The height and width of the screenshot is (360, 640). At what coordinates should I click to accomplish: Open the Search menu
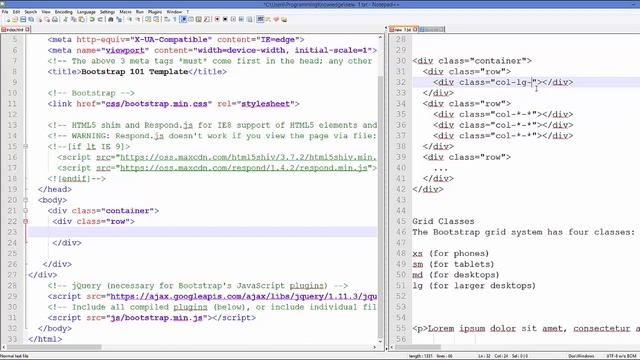(x=31, y=12)
